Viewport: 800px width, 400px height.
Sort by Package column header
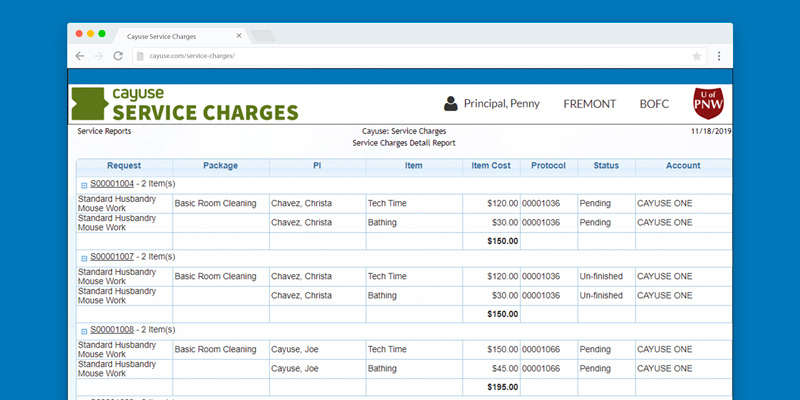[220, 166]
